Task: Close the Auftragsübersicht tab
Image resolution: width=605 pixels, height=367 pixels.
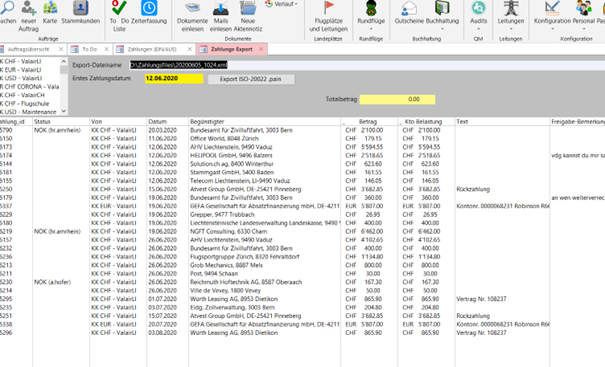Action: 61,49
